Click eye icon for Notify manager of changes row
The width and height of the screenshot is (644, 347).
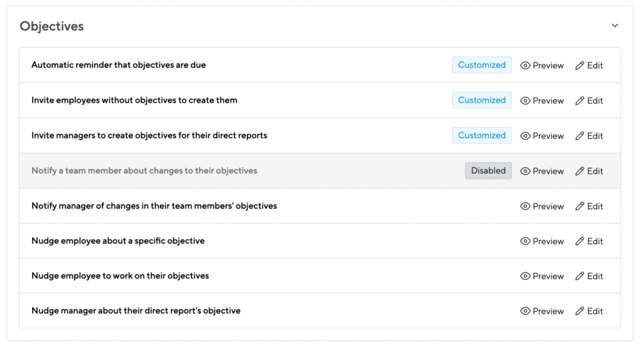pos(525,206)
